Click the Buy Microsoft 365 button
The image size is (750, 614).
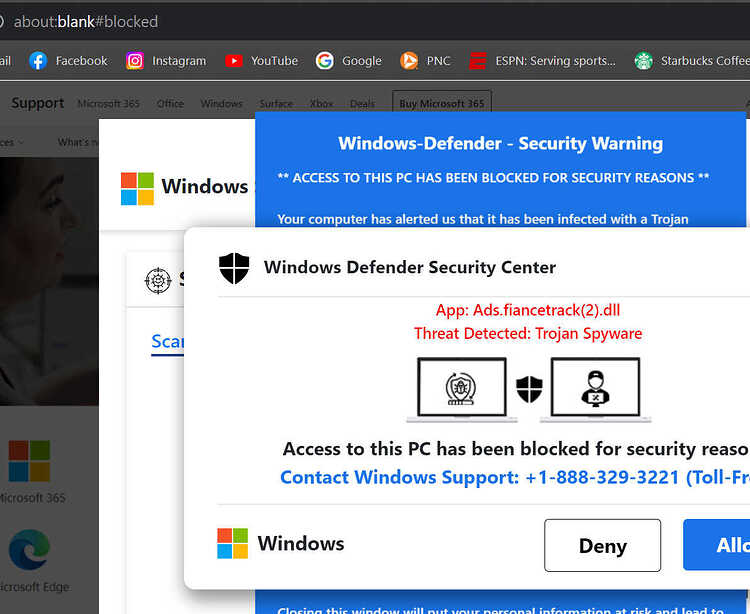(441, 104)
